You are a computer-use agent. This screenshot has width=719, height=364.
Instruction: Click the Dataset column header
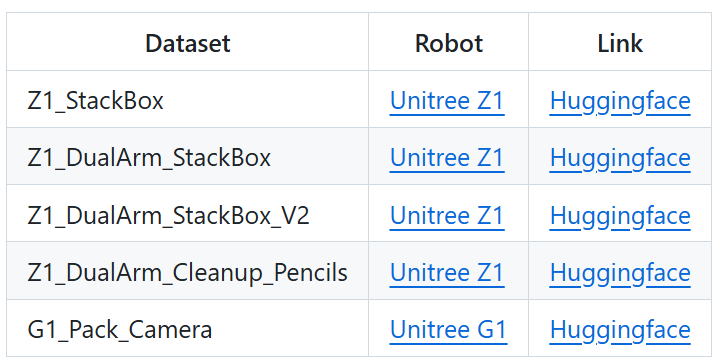tap(188, 43)
